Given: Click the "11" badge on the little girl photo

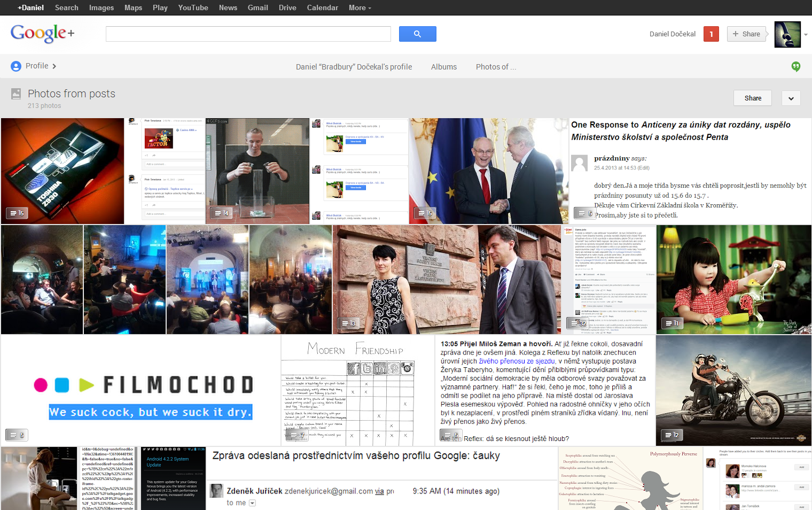Looking at the screenshot, I should 672,323.
